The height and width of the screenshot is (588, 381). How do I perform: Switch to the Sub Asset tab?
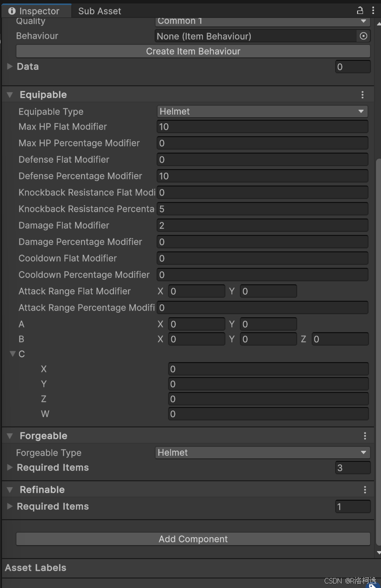point(99,10)
